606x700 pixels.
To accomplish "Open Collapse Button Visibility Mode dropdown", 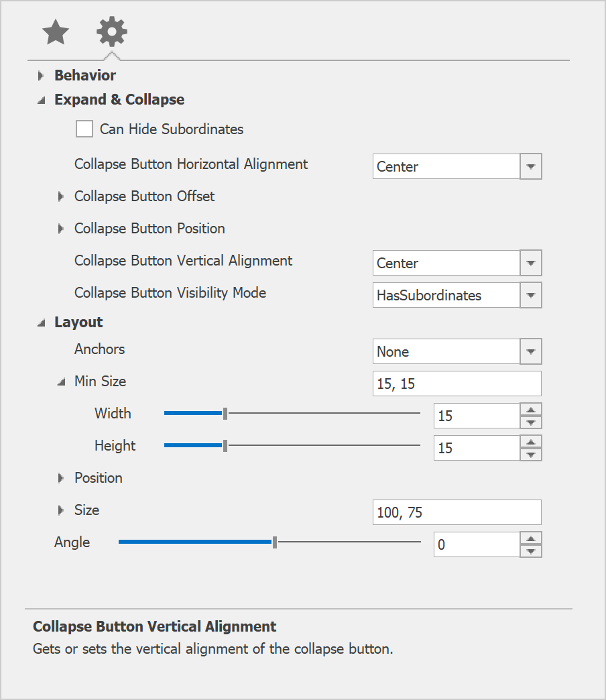I will (x=530, y=295).
